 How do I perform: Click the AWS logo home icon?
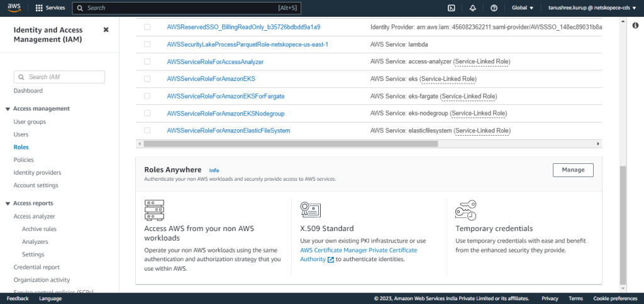14,8
